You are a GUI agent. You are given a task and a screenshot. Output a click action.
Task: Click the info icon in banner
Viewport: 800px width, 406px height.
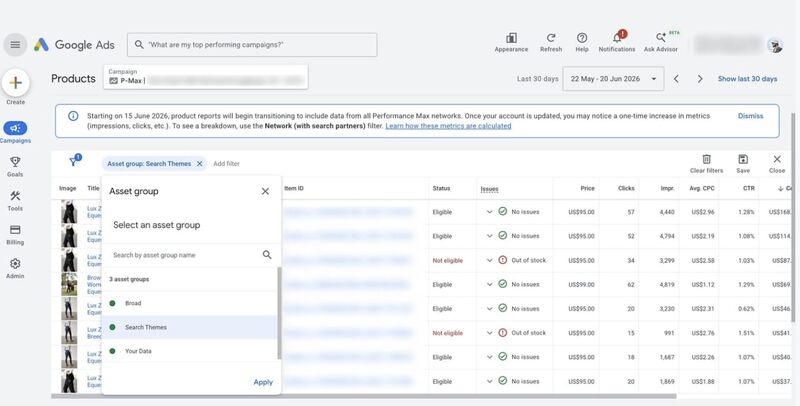(x=73, y=116)
